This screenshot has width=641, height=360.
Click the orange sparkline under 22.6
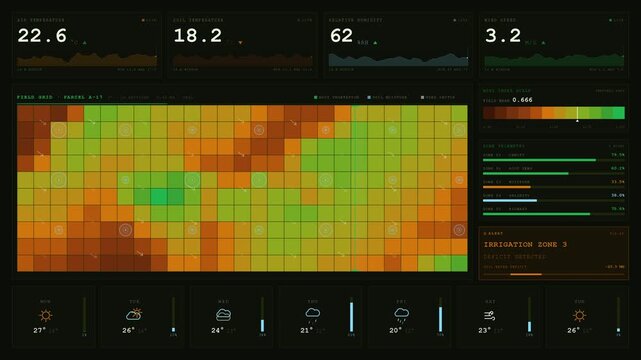pyautogui.click(x=87, y=60)
